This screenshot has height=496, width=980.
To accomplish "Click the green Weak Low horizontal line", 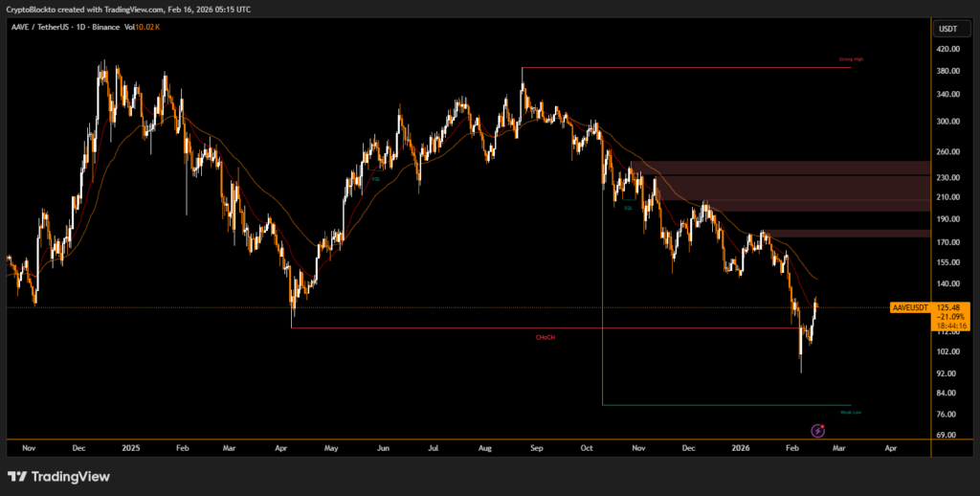I will (727, 405).
